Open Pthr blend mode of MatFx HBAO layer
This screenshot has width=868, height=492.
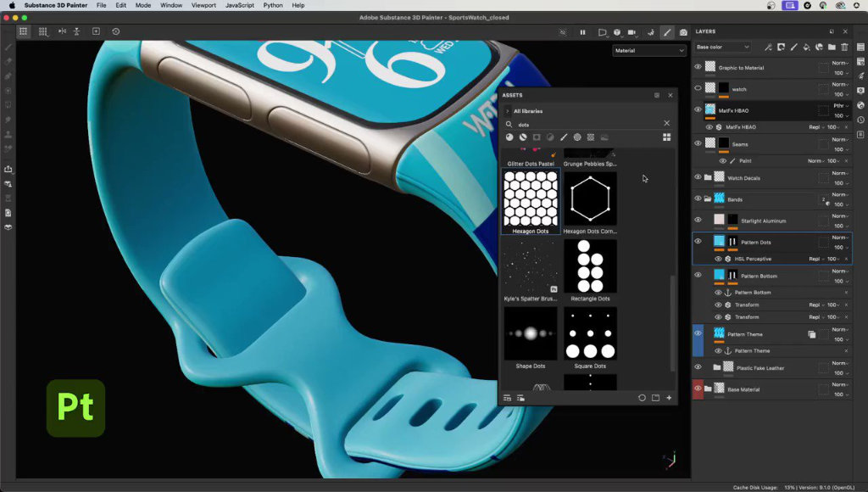[x=840, y=106]
